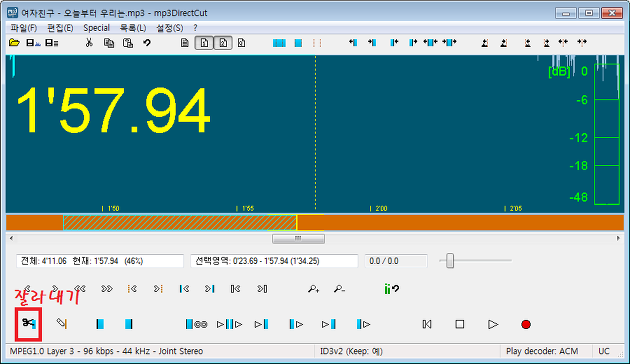630x364 pixels.
Task: Open the 파일(F) menu
Action: tap(24, 28)
